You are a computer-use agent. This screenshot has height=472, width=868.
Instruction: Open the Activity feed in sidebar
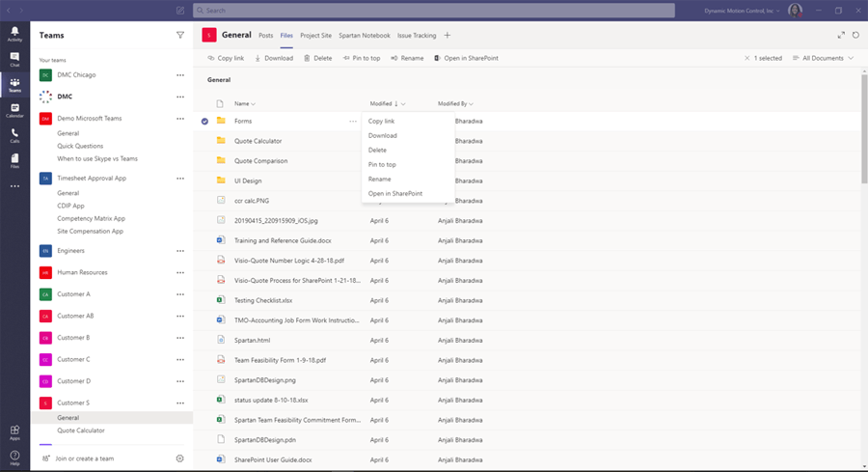click(14, 34)
